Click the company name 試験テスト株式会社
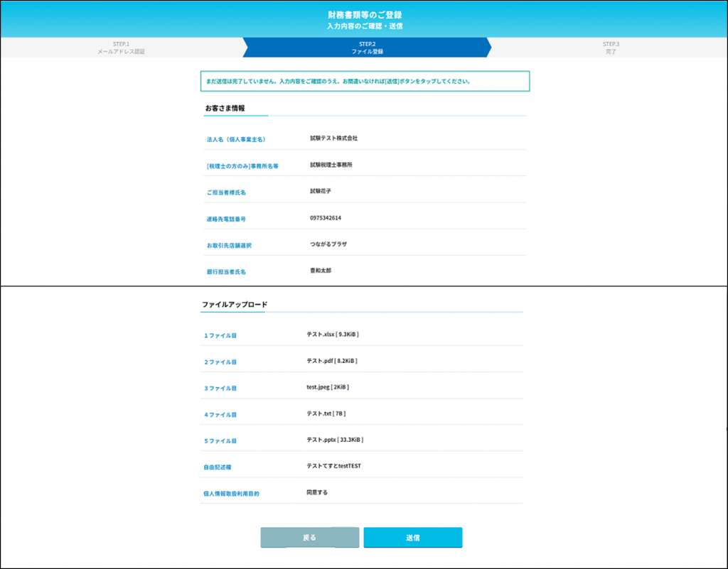 tap(333, 138)
